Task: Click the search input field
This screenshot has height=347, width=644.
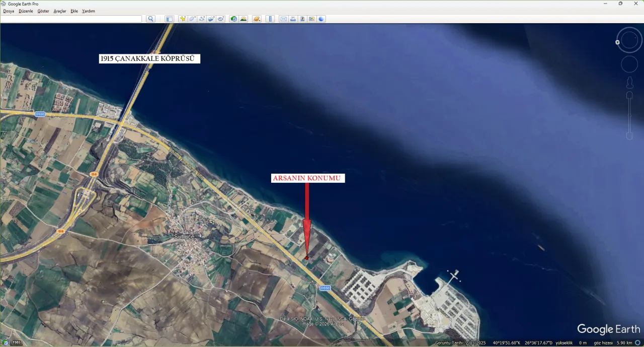Action: (71, 19)
